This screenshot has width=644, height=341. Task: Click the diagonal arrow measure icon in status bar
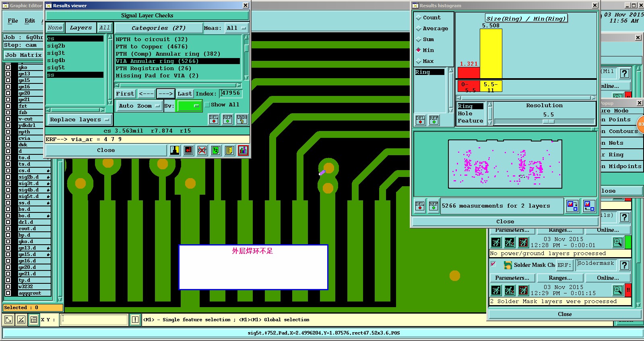tap(8, 320)
